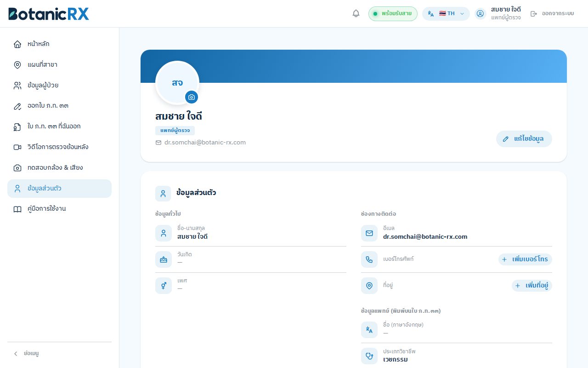Click the ชื่อ (ภาษาอังกฤษ) translate icon
Image resolution: width=588 pixels, height=368 pixels.
pyautogui.click(x=369, y=330)
